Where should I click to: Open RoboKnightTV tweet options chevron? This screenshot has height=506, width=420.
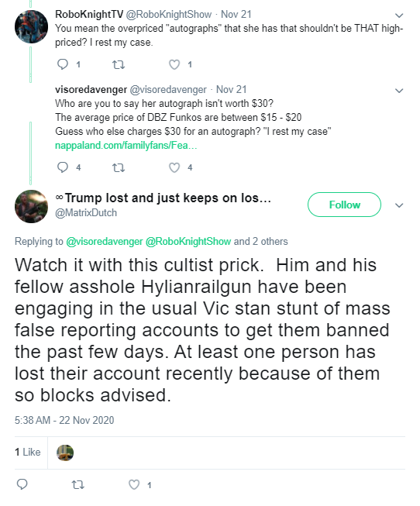[x=399, y=15]
